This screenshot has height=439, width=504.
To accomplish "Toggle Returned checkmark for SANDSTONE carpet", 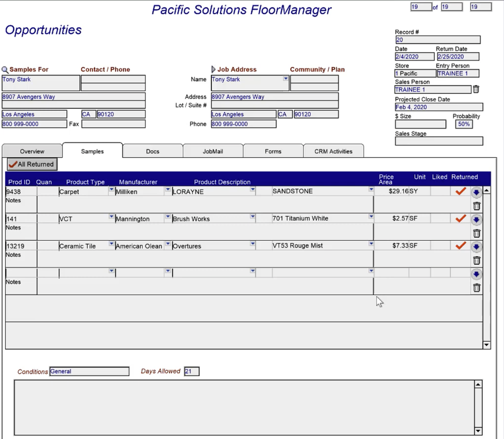I will point(461,191).
